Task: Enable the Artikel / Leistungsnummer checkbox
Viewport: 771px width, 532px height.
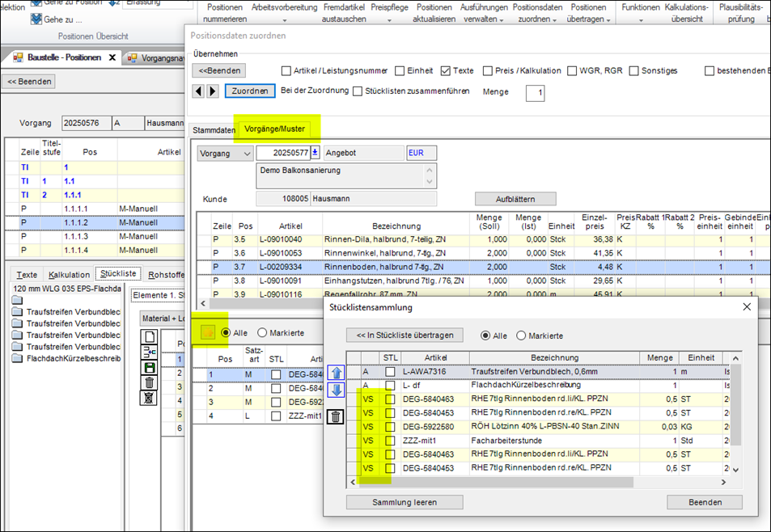Action: tap(286, 70)
